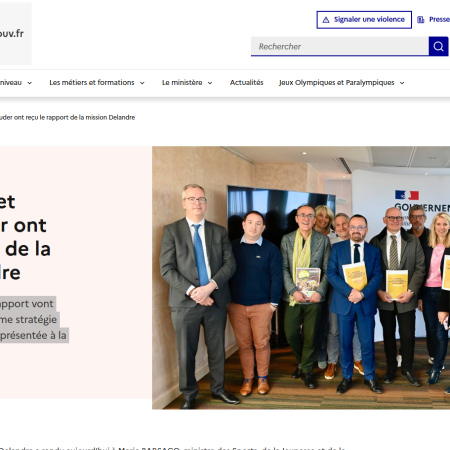The height and width of the screenshot is (450, 450).
Task: Focus the Rechercher search field
Action: [340, 46]
